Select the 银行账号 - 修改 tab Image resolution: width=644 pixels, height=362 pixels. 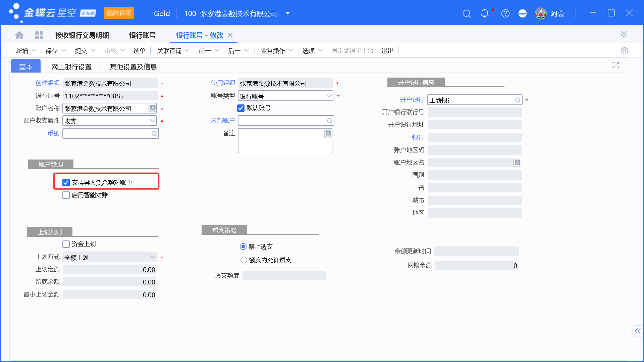point(200,35)
